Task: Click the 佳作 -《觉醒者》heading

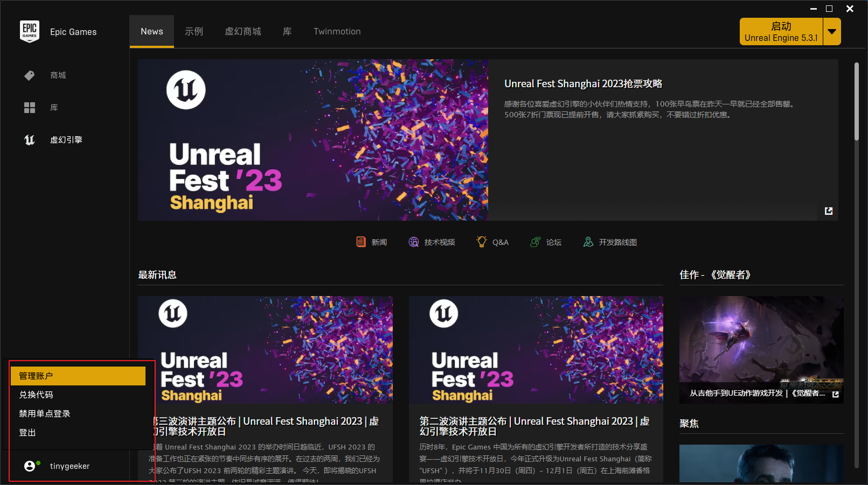Action: pyautogui.click(x=716, y=275)
